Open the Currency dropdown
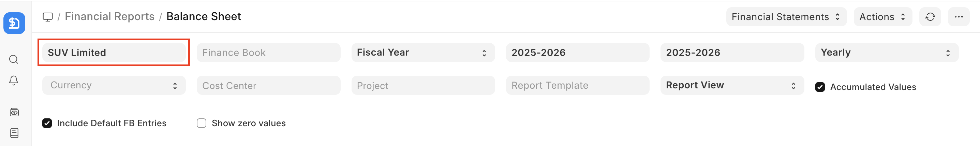The height and width of the screenshot is (146, 980). 114,86
